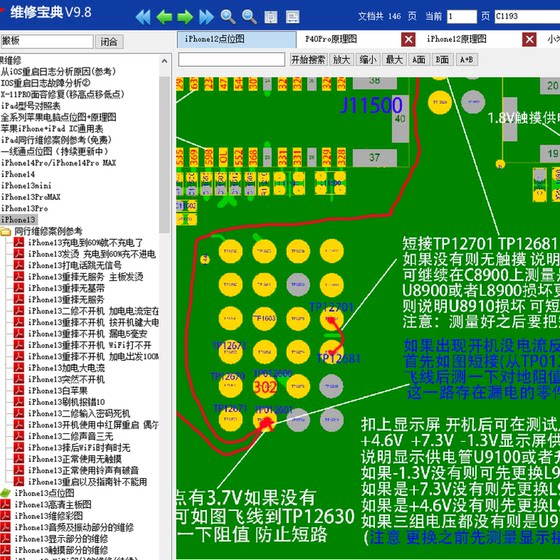Open PDF icon beside iPhone13白苹果
Viewport: 560px width, 560px height.
(x=19, y=390)
